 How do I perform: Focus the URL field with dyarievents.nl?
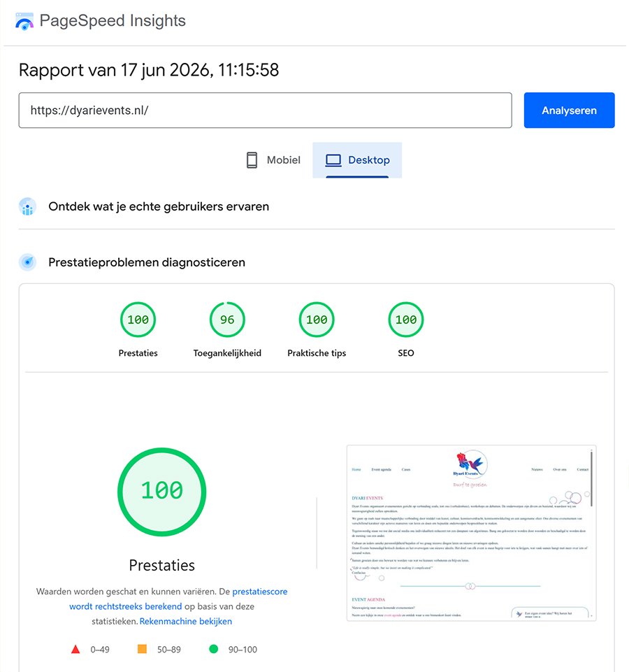265,110
